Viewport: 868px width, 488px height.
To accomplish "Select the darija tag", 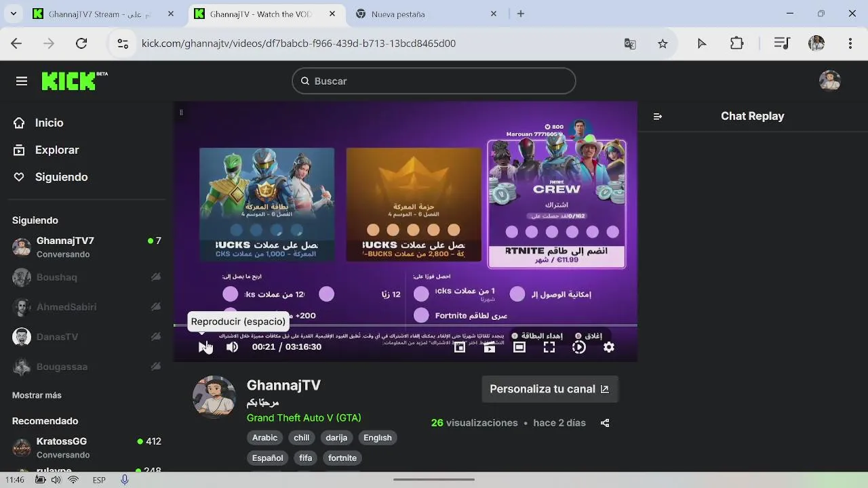I will pyautogui.click(x=336, y=438).
